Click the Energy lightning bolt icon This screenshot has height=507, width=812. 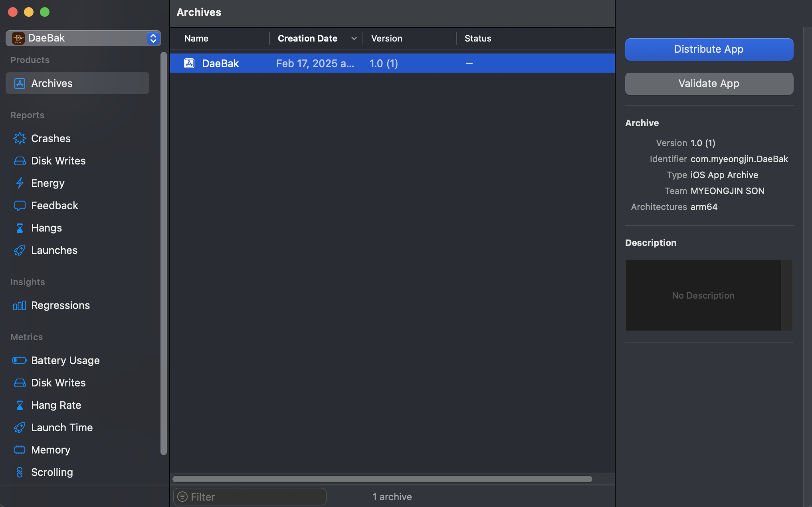20,183
